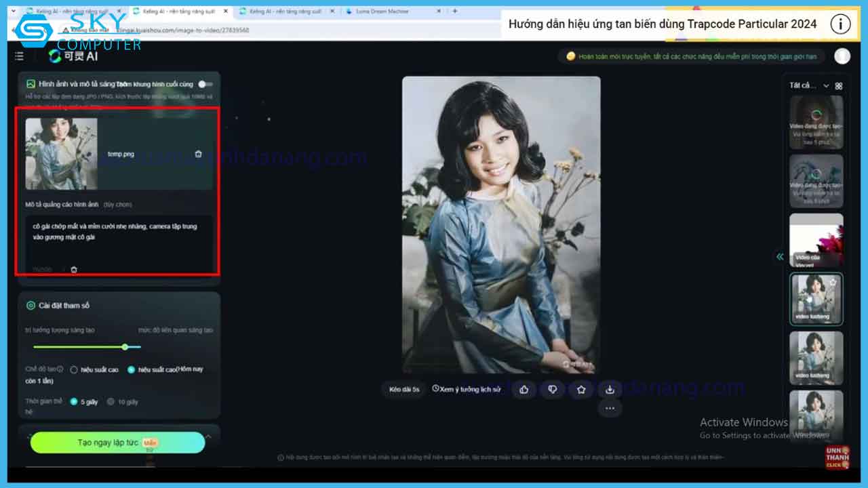Click the Cài đặt tham số settings icon
Image resolution: width=868 pixels, height=488 pixels.
pyautogui.click(x=31, y=306)
